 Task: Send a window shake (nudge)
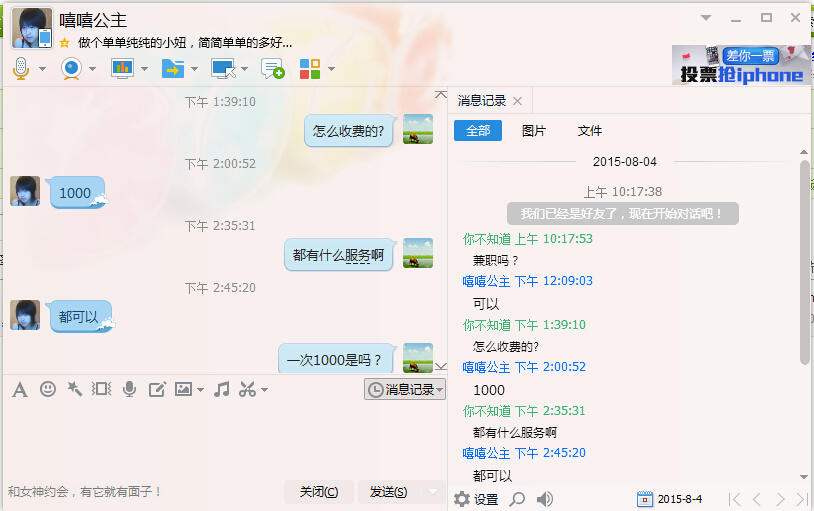pos(74,389)
